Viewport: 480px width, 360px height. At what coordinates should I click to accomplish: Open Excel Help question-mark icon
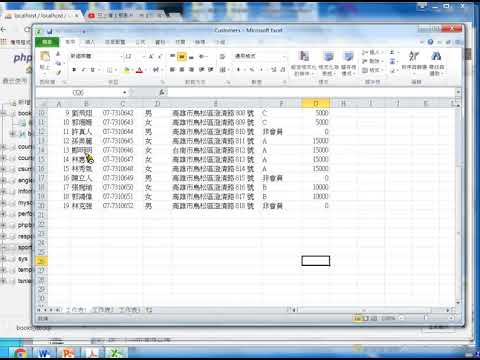tap(430, 42)
